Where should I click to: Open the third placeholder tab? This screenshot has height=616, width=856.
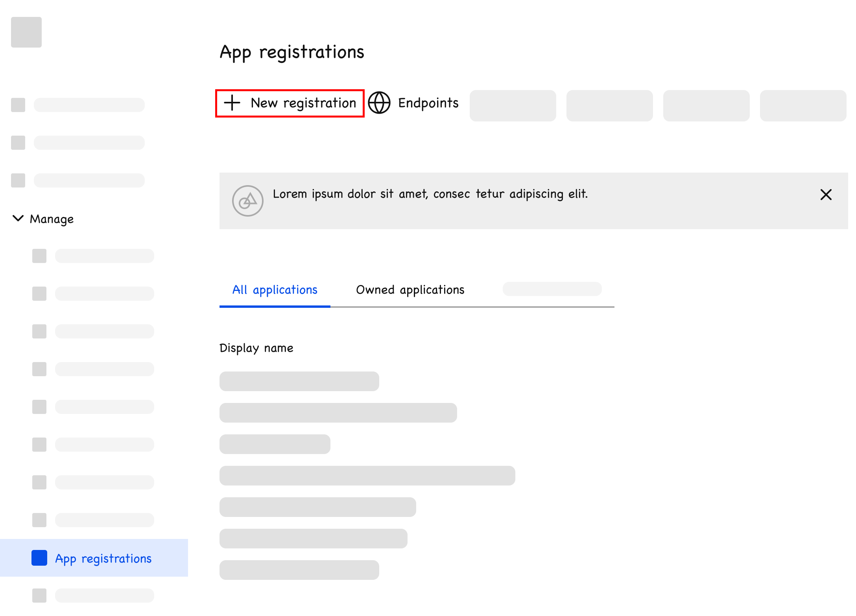pos(552,289)
